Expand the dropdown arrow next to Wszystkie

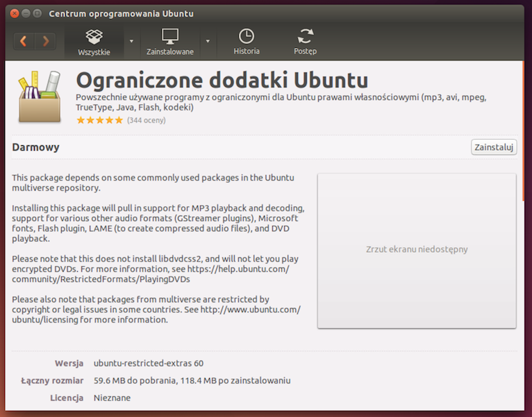(x=131, y=42)
